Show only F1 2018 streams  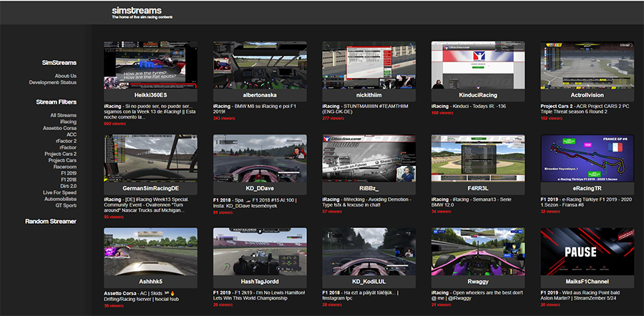coord(69,179)
